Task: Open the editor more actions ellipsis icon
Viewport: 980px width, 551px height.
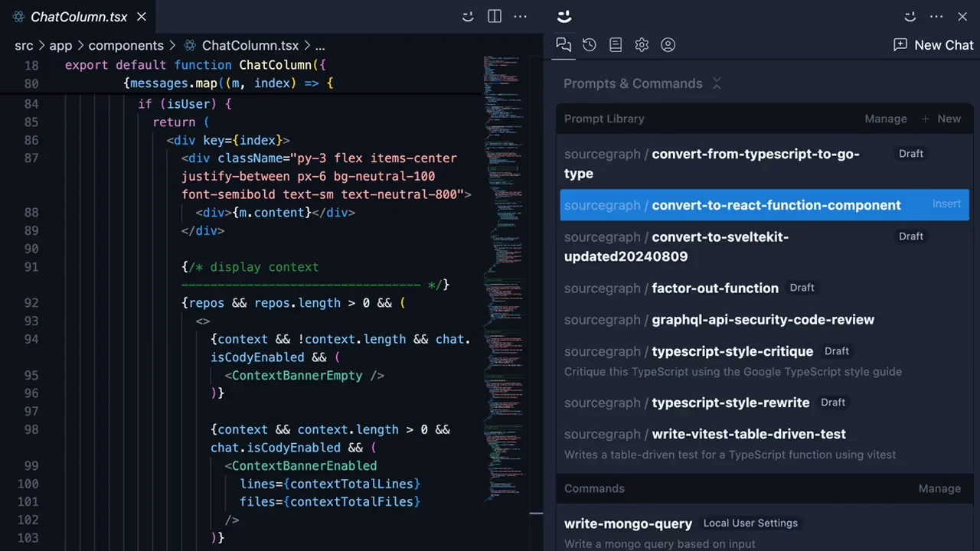Action: point(521,16)
